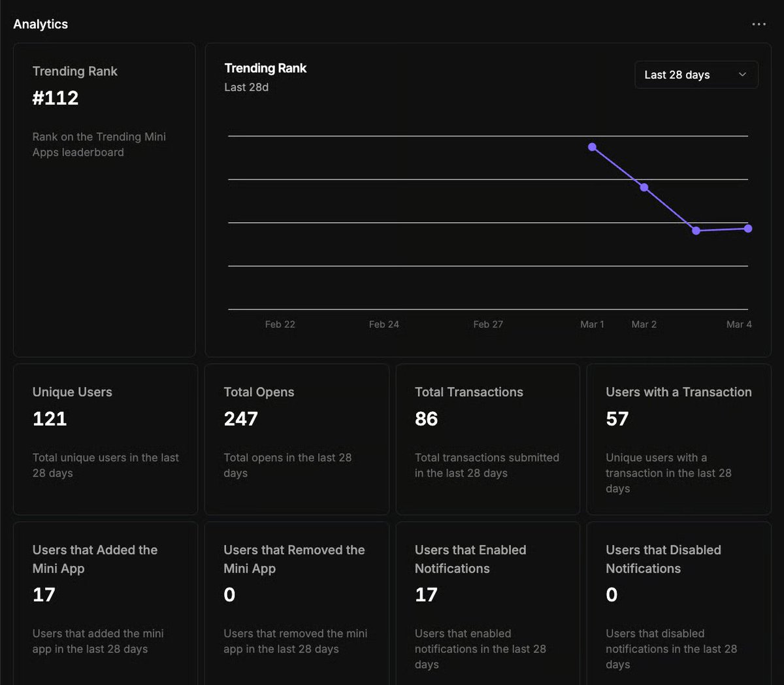Screen dimensions: 784x685
Task: Click Users that added the mini app description
Action: point(98,641)
